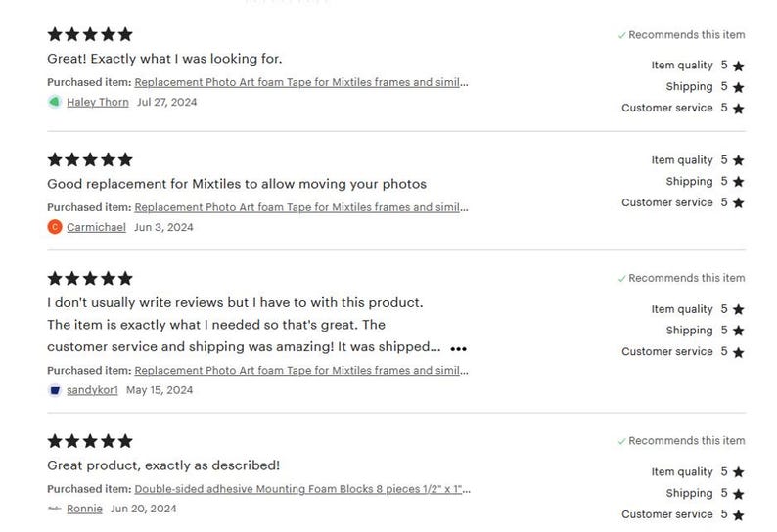Open Ronnie's profile link
777x532 pixels.
pos(84,509)
